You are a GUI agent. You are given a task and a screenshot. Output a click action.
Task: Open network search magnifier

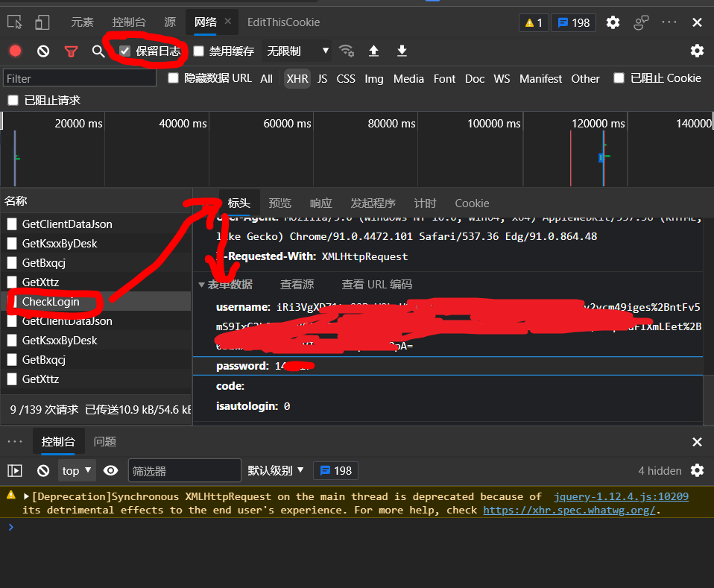click(x=98, y=51)
